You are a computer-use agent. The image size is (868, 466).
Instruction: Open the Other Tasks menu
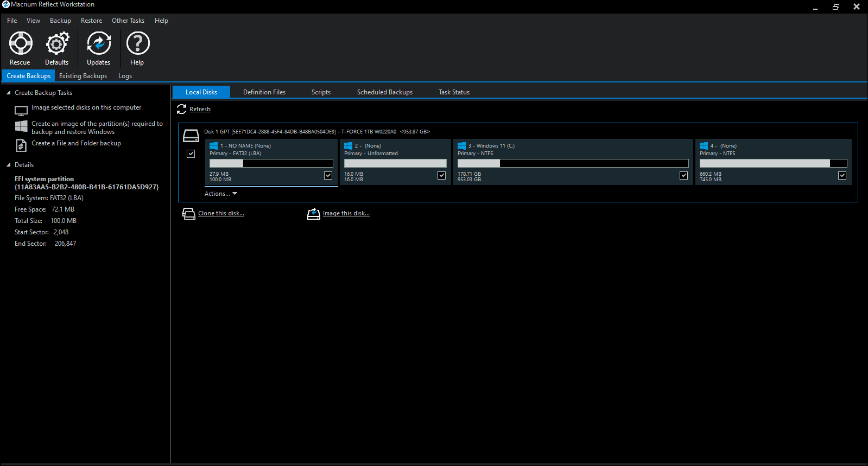pyautogui.click(x=128, y=21)
